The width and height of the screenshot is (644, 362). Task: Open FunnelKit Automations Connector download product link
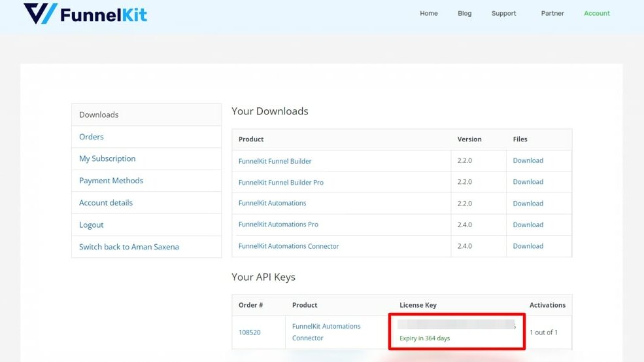289,246
